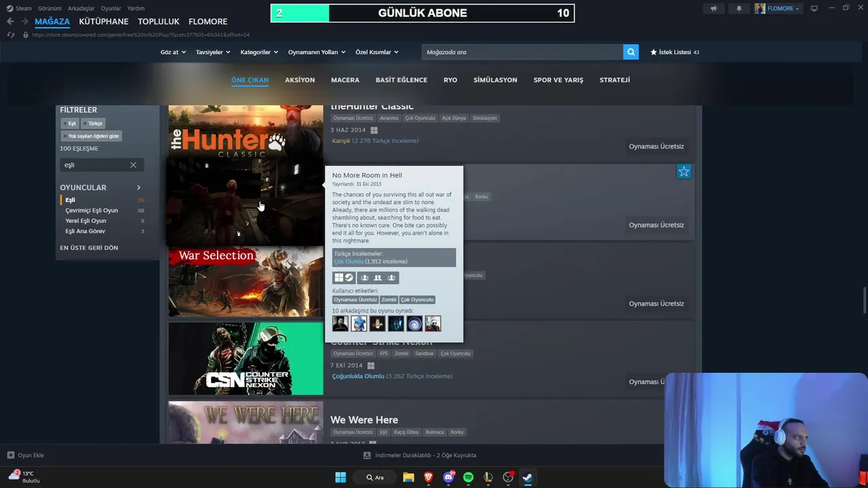Viewport: 868px width, 488px height.
Task: Open first friend avatar in the tooltip
Action: pyautogui.click(x=340, y=323)
